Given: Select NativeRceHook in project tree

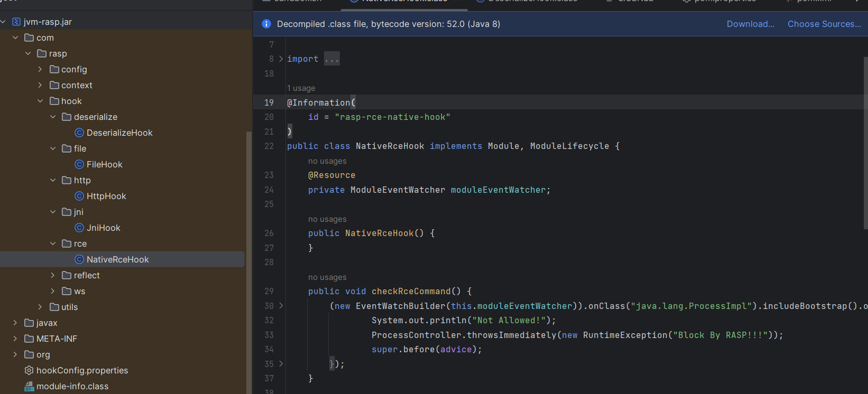Looking at the screenshot, I should pyautogui.click(x=122, y=259).
